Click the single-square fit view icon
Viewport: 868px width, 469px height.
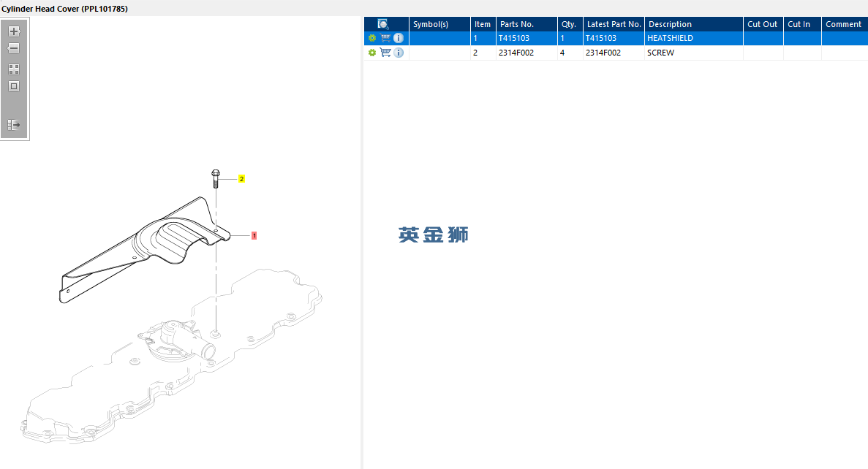pos(14,86)
